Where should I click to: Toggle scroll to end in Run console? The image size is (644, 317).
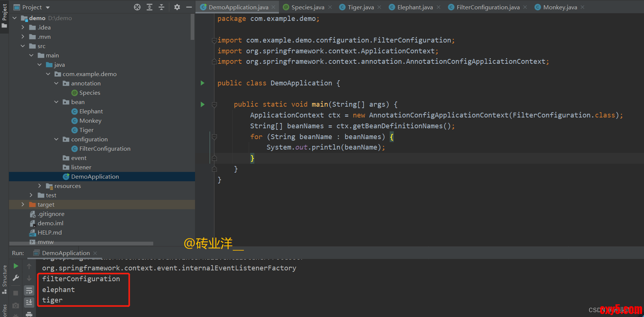point(29,302)
